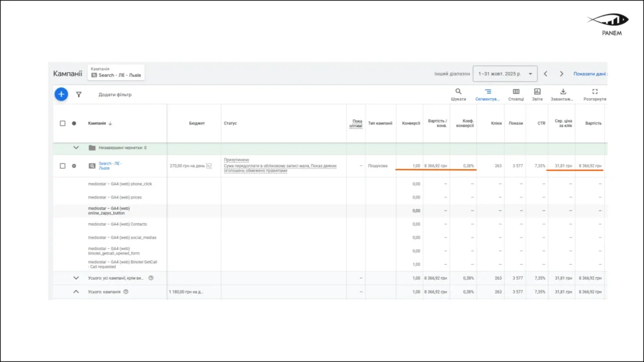Screen dimensions: 644x362
Task: Click the Кампанії page title
Action: tap(68, 74)
